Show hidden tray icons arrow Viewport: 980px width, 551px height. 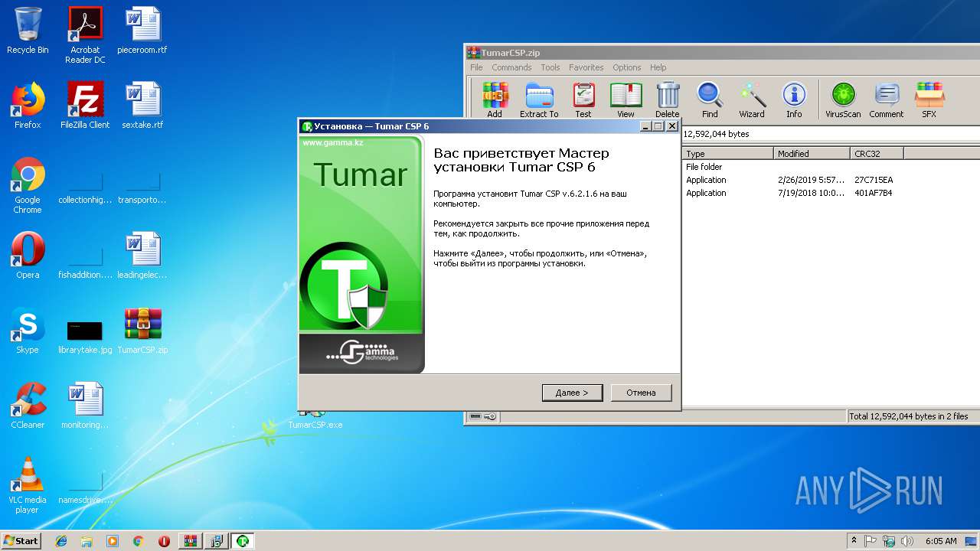854,541
